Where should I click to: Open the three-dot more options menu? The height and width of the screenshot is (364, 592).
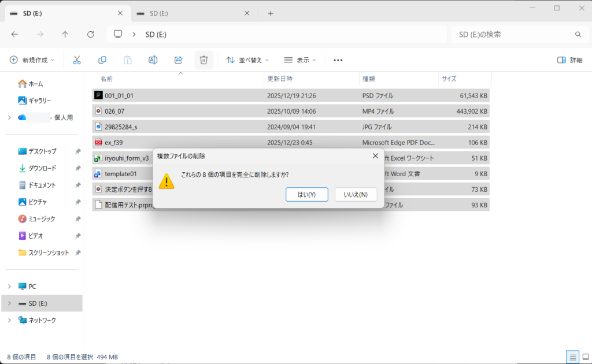338,60
